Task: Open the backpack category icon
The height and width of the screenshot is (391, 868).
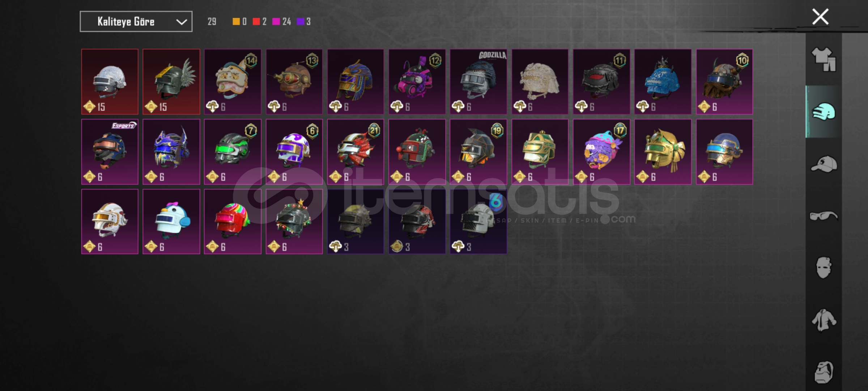Action: (824, 372)
